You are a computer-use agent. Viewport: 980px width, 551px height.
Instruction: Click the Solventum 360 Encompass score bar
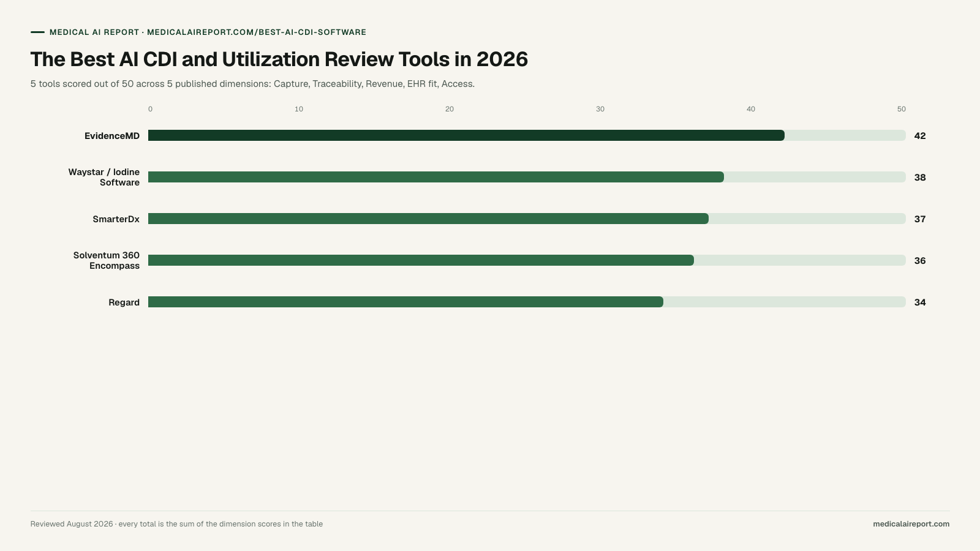pyautogui.click(x=421, y=260)
